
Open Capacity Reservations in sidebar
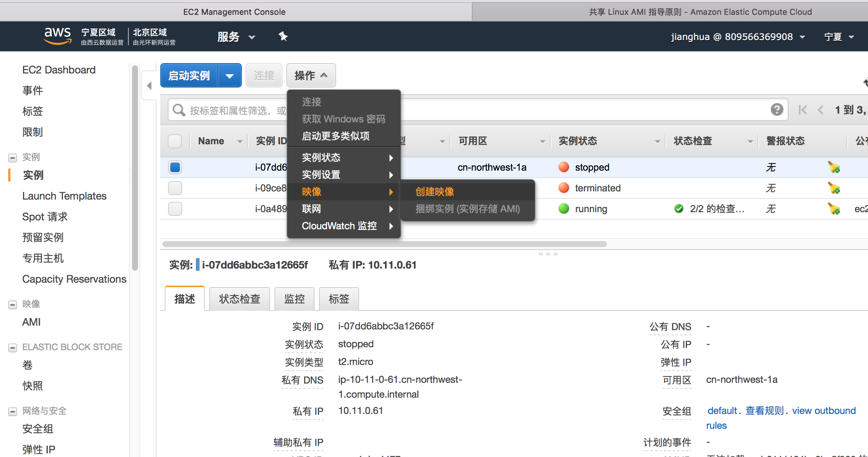pos(74,279)
